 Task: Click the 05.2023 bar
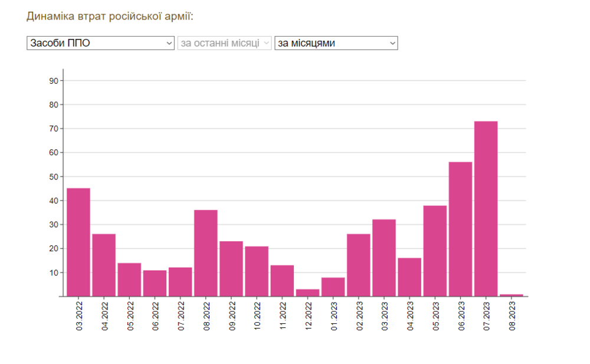(x=435, y=251)
